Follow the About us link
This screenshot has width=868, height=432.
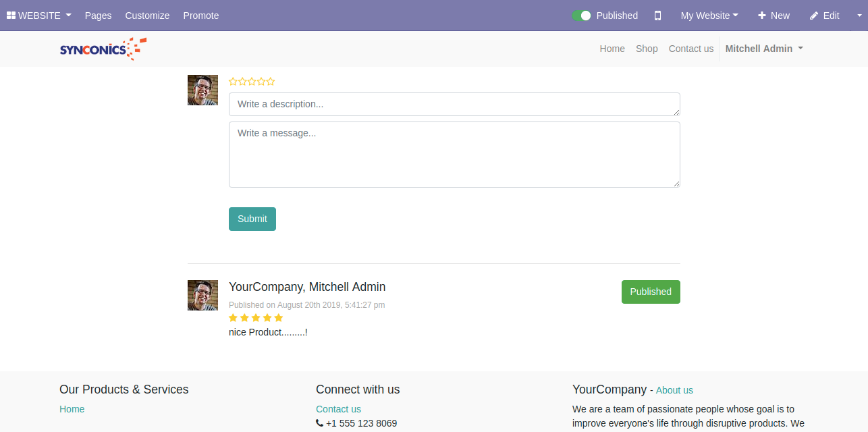click(x=674, y=390)
